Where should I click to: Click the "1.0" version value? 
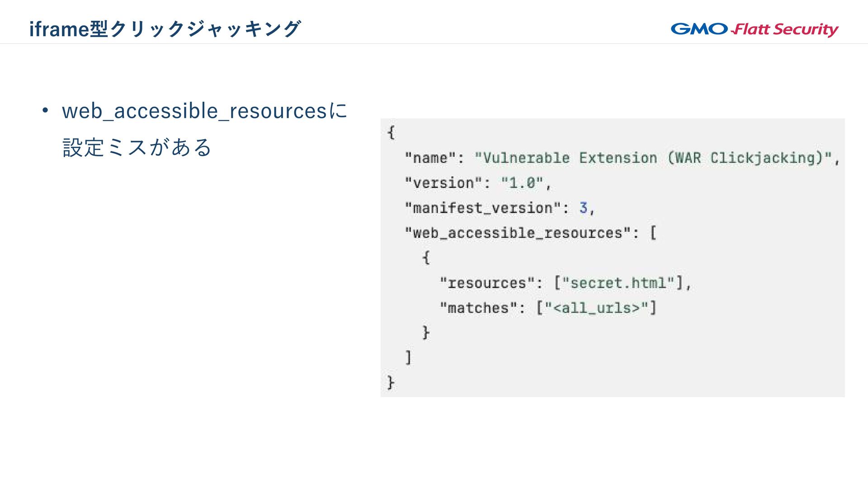point(522,183)
